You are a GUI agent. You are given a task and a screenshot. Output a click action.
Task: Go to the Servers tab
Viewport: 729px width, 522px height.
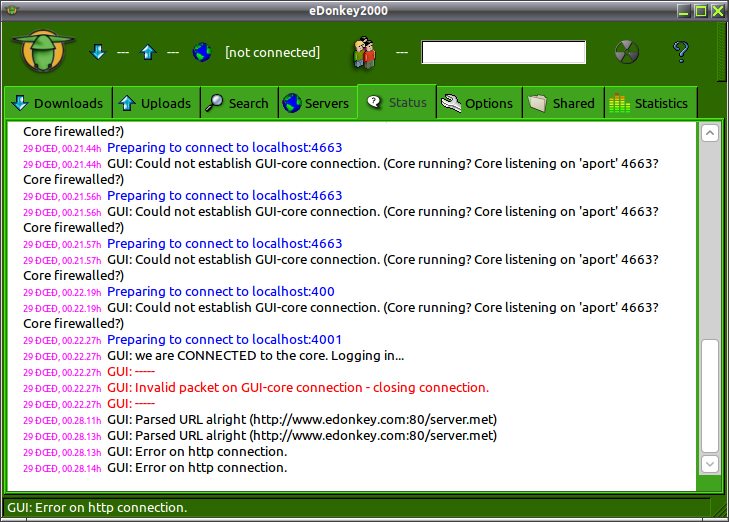318,103
